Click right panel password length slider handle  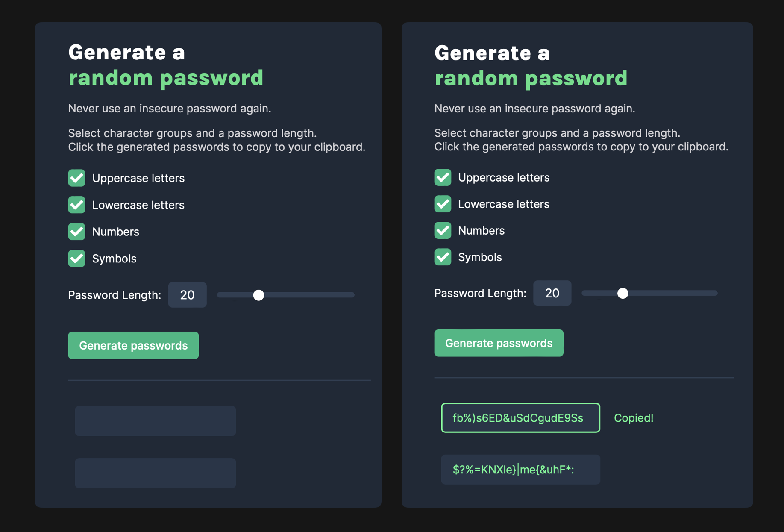coord(623,293)
